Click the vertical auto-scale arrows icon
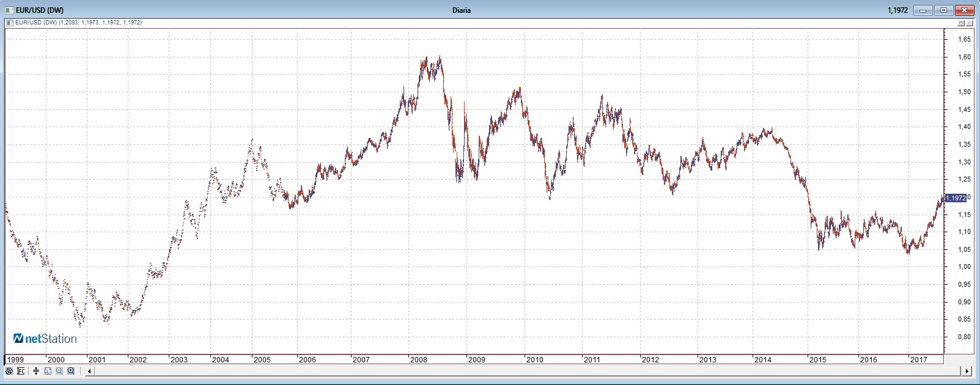This screenshot has width=980, height=385. 36,371
